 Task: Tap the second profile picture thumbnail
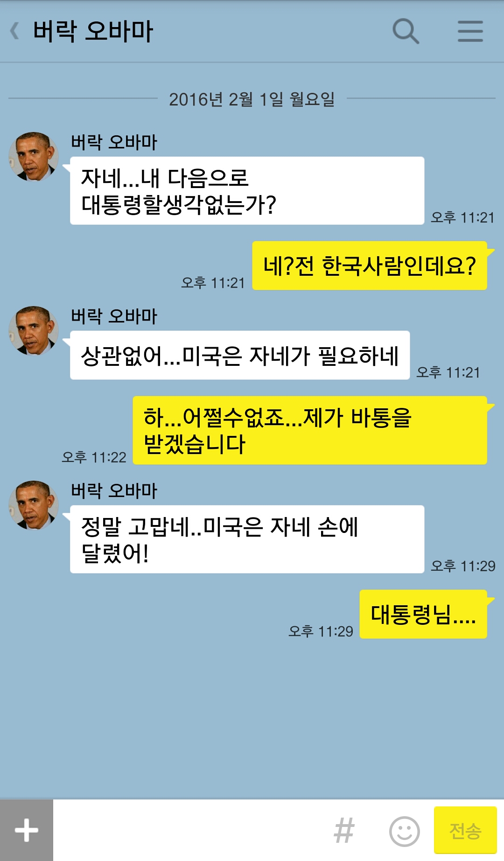[34, 331]
